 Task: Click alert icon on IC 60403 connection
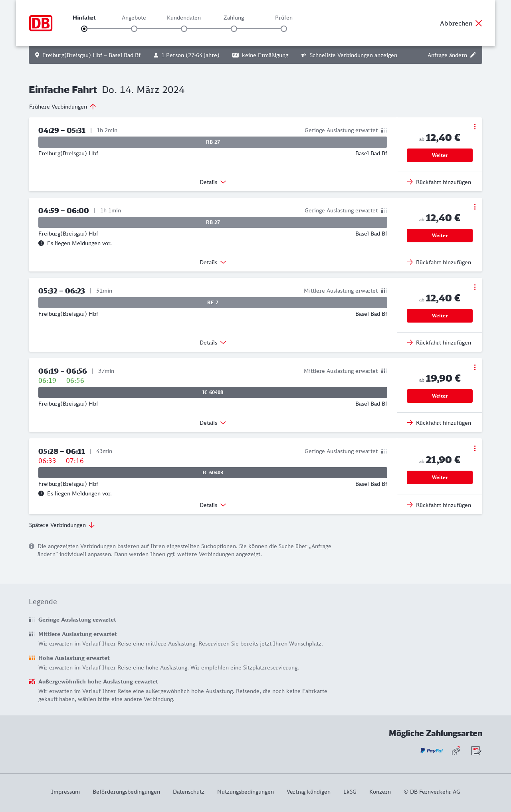point(41,493)
